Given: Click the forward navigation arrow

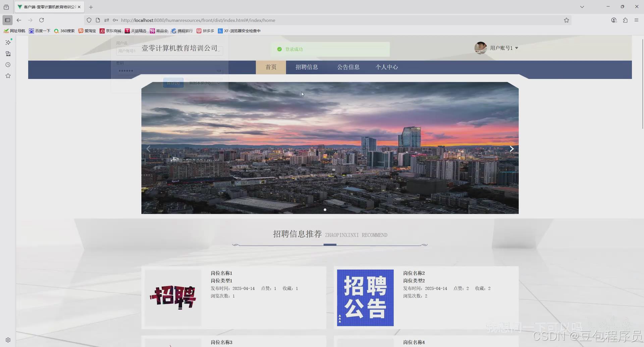Looking at the screenshot, I should pyautogui.click(x=30, y=20).
